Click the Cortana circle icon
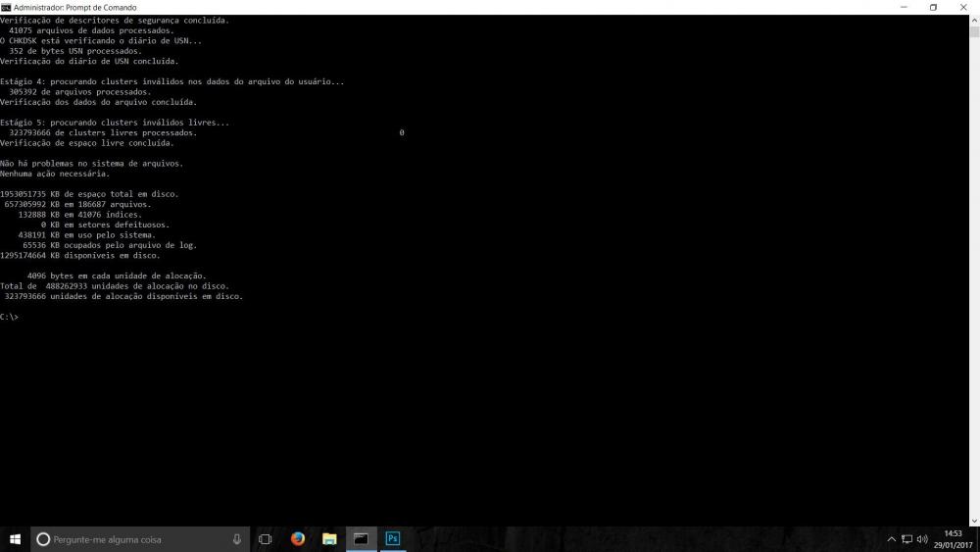980x552 pixels. pos(42,539)
